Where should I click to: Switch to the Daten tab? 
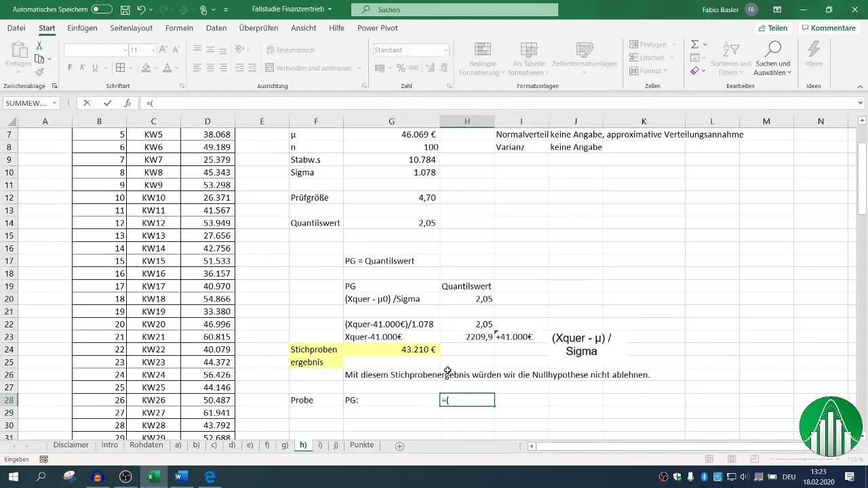[x=216, y=28]
